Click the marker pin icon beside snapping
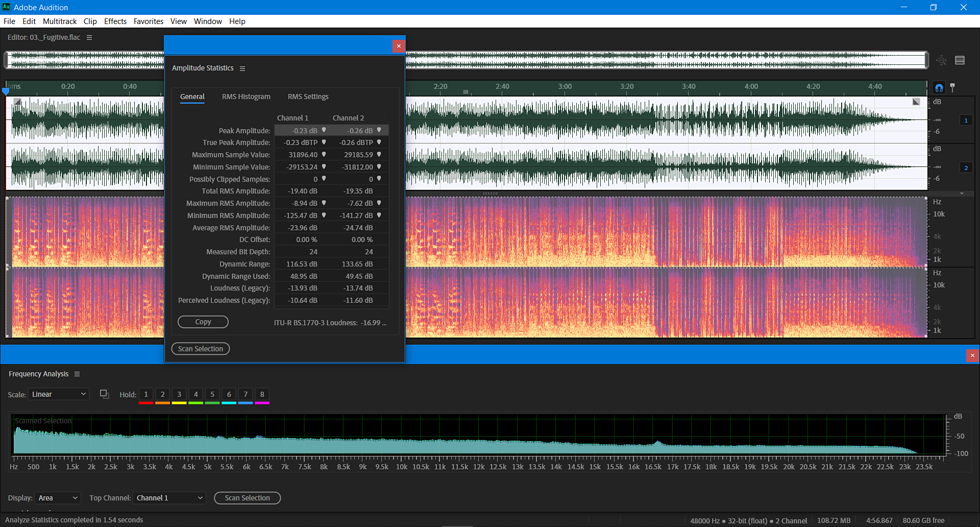Image resolution: width=980 pixels, height=527 pixels. tap(953, 87)
